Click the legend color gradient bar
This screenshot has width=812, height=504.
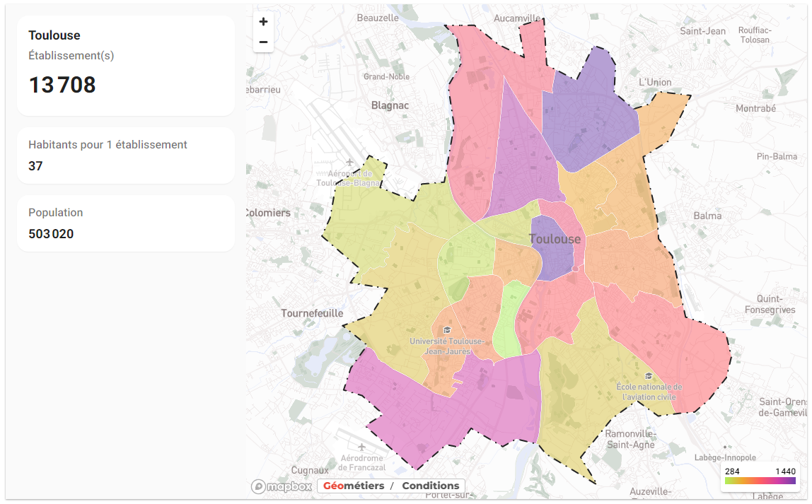click(760, 481)
